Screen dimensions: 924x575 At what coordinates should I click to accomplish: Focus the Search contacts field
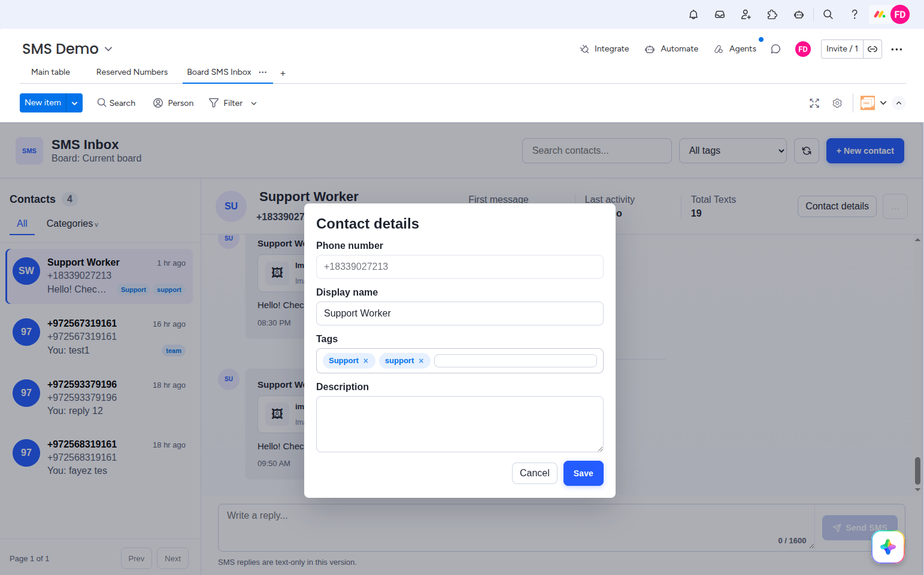point(597,151)
